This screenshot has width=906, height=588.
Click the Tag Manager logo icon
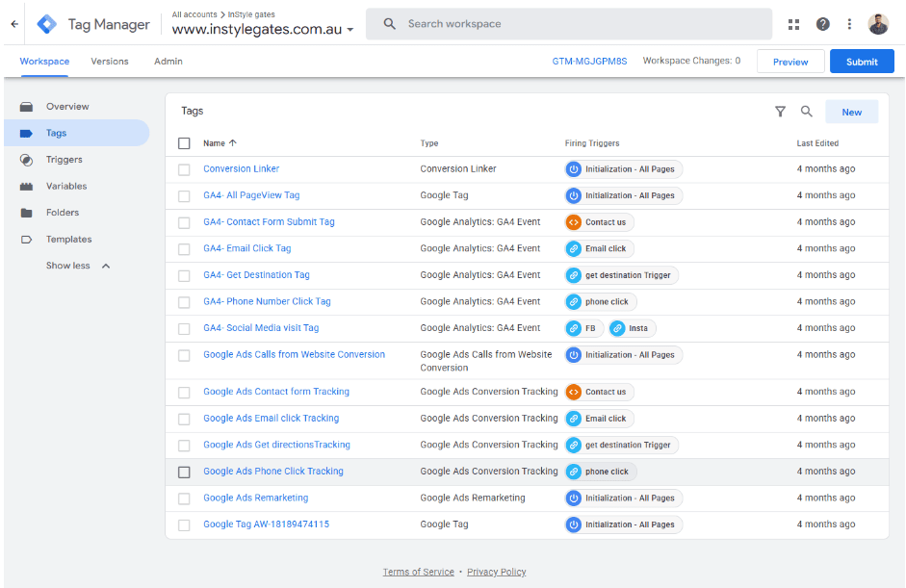pos(46,24)
